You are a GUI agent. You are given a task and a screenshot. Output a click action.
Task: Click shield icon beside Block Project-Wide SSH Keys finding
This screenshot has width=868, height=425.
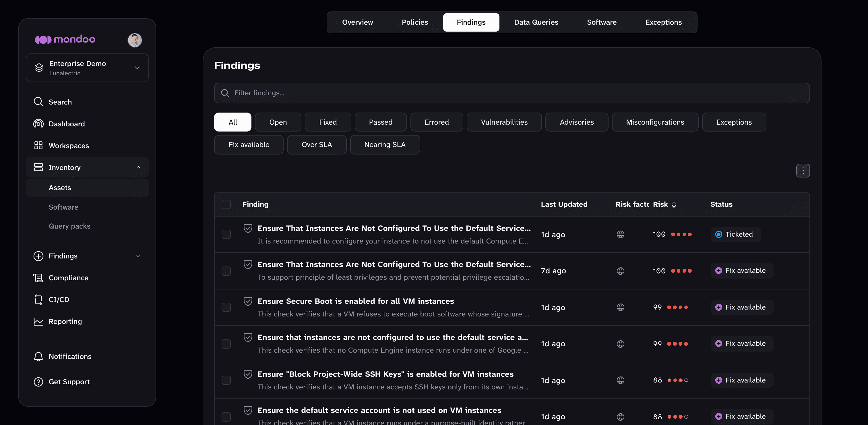point(248,374)
